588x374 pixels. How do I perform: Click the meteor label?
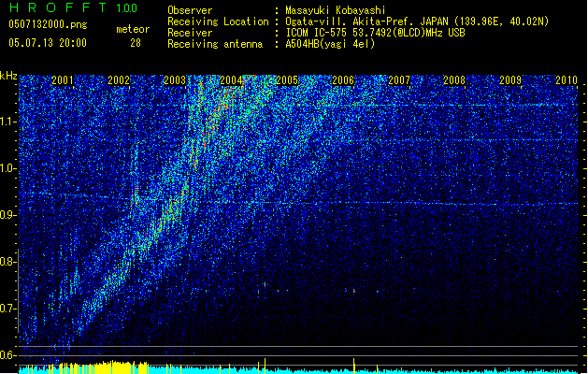click(x=133, y=29)
